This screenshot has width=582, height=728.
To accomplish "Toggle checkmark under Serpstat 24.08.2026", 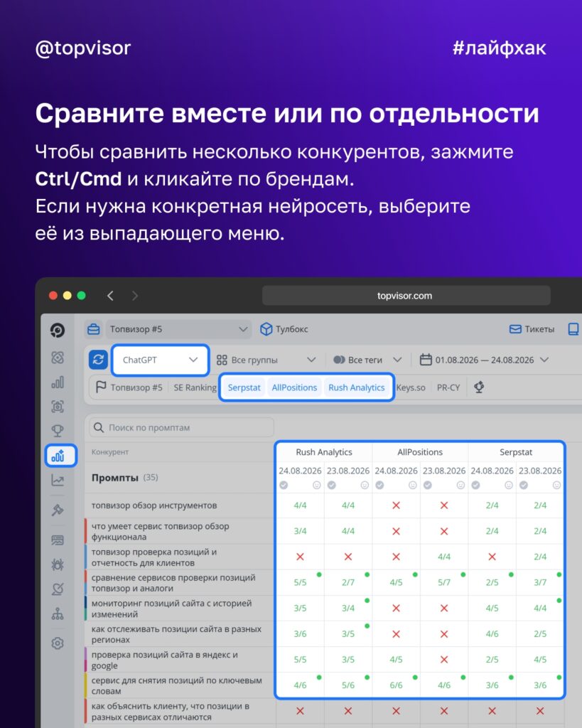I will coord(475,485).
